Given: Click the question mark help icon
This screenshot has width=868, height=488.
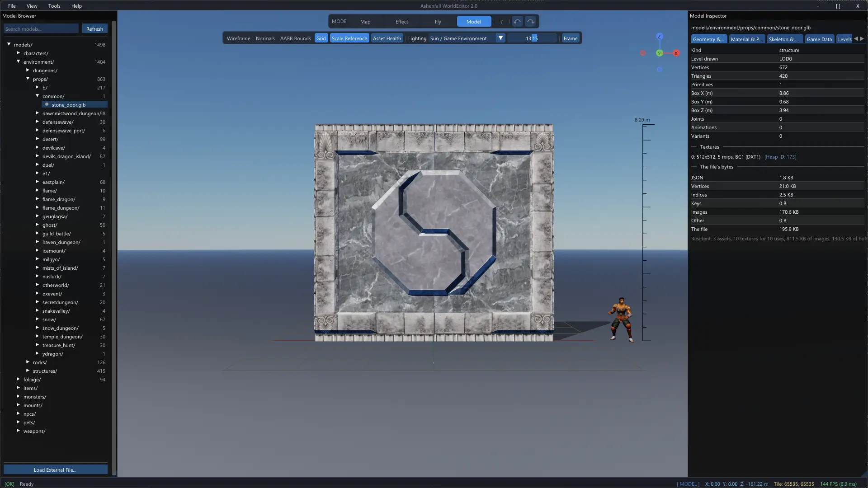Looking at the screenshot, I should point(501,22).
